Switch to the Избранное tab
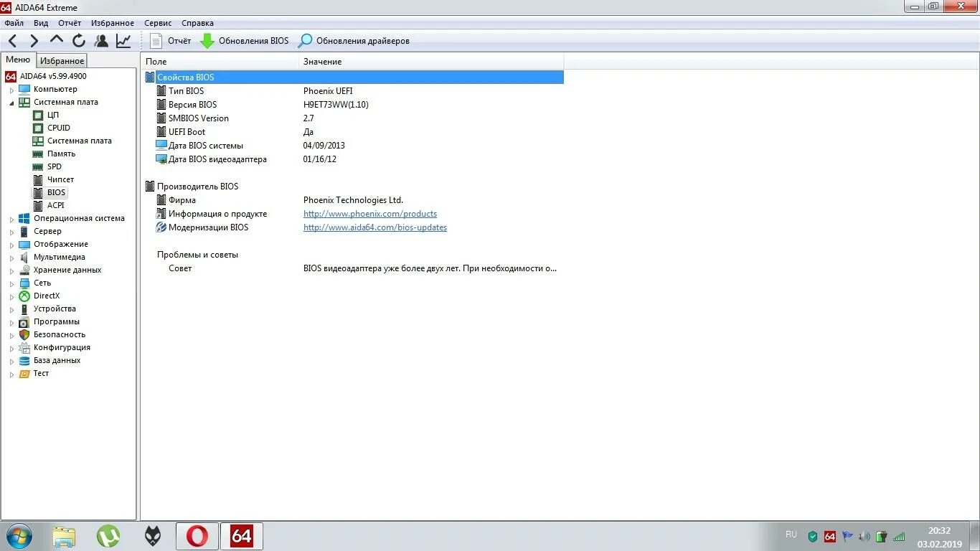The height and width of the screenshot is (551, 980). tap(62, 60)
